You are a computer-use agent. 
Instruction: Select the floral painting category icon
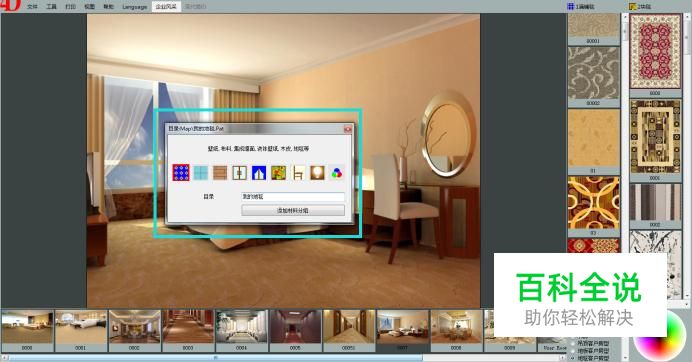[x=278, y=173]
